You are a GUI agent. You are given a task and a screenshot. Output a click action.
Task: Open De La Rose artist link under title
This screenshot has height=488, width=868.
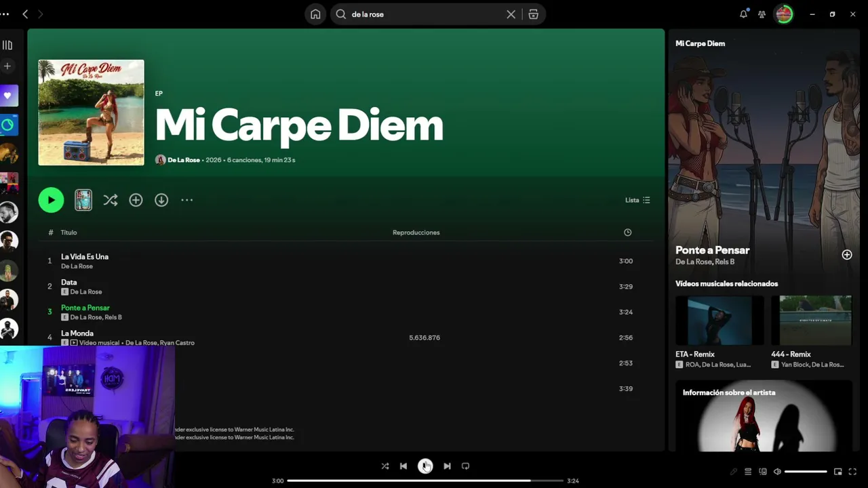tap(184, 160)
